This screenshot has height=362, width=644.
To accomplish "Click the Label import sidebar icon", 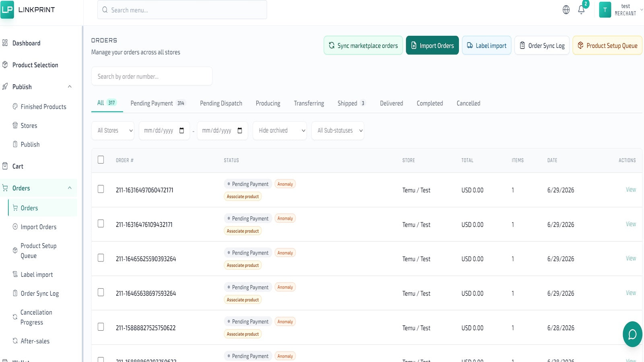I will 15,274.
